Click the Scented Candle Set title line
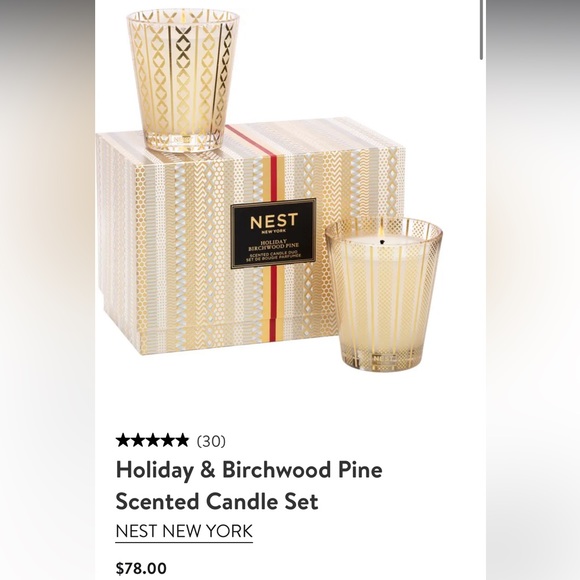580x580 pixels. (x=217, y=502)
